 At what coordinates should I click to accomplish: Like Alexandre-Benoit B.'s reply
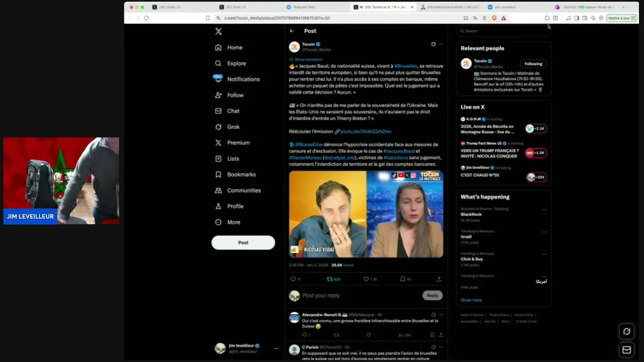click(x=368, y=335)
